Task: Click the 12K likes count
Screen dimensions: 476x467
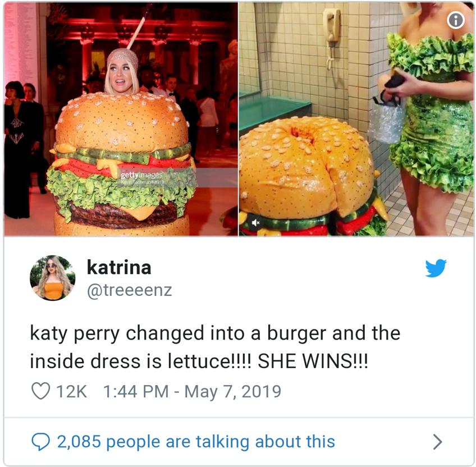Action: [71, 391]
